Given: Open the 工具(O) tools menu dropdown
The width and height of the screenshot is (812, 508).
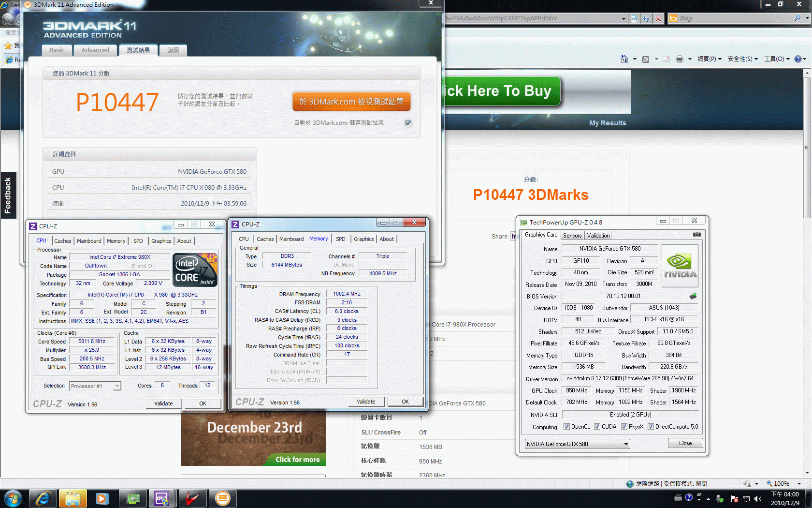Looking at the screenshot, I should point(777,59).
